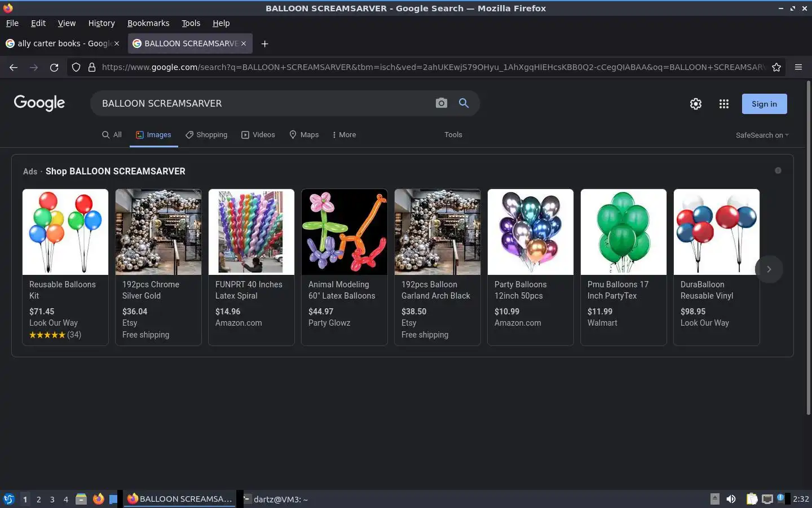Click the forward navigation arrow
Viewport: 812px width, 508px height.
tap(34, 67)
